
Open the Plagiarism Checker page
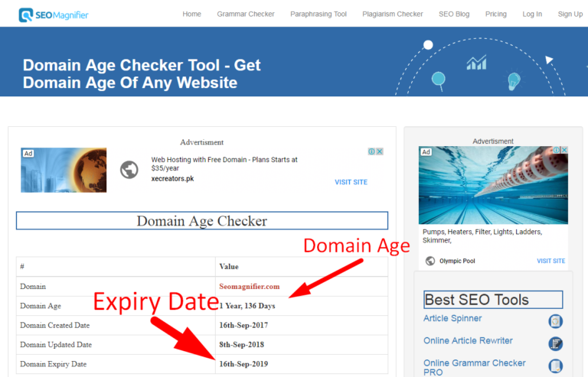click(x=393, y=14)
